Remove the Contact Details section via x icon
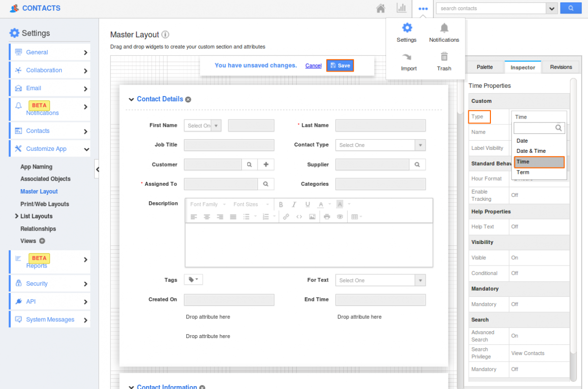 pyautogui.click(x=188, y=99)
